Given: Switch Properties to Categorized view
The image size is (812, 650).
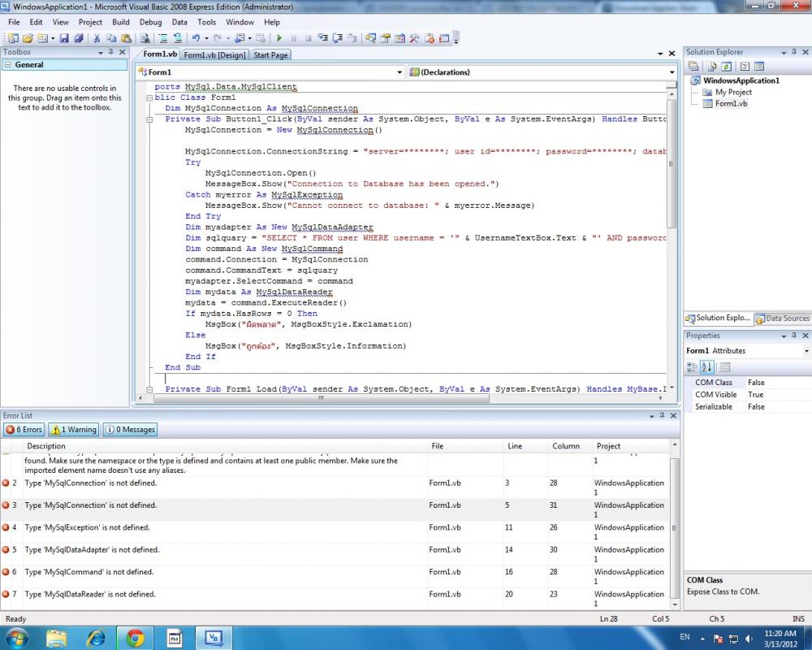Looking at the screenshot, I should coord(692,367).
